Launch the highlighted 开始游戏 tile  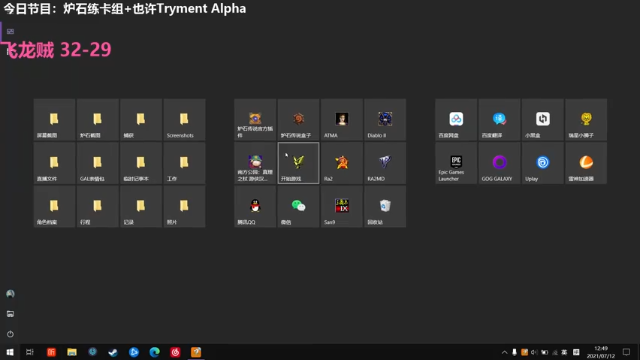coord(298,163)
